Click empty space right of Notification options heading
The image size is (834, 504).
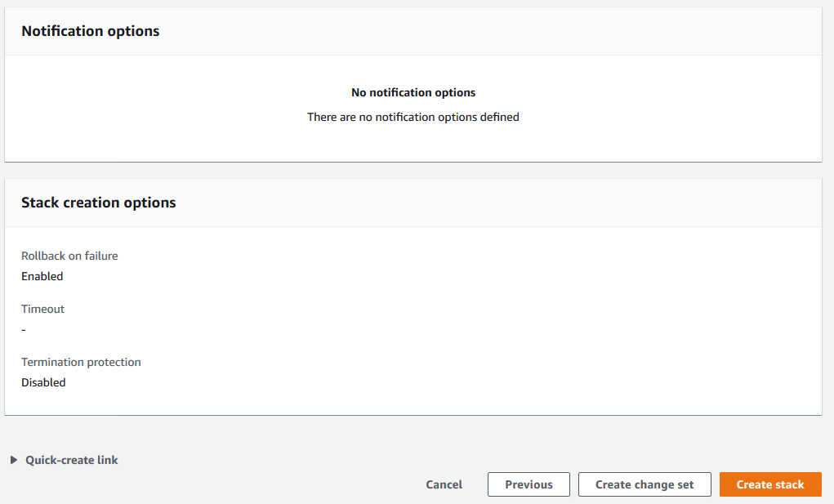490,31
